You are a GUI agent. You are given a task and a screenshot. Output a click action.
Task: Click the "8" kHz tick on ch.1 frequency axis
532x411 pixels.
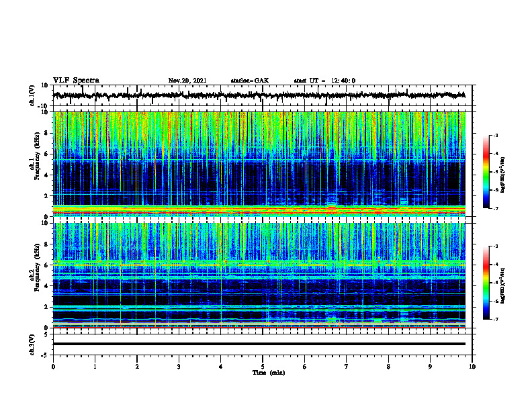tap(46, 133)
